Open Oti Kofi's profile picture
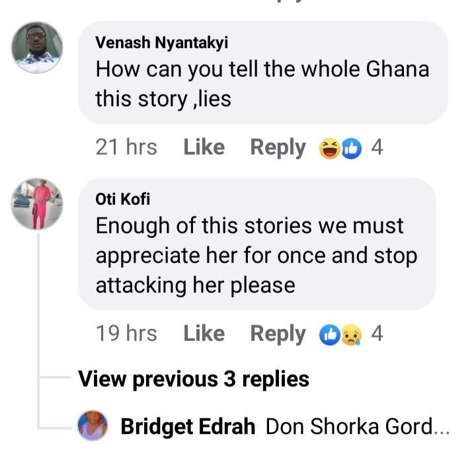 [x=38, y=204]
